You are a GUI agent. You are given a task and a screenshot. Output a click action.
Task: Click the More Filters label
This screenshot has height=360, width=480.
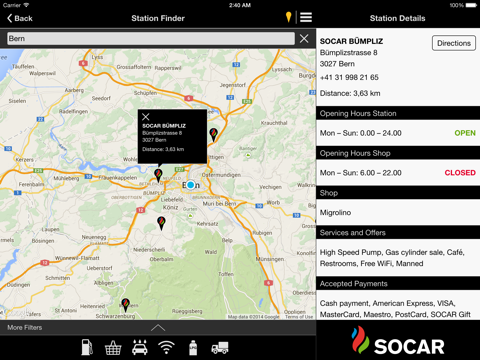[25, 328]
